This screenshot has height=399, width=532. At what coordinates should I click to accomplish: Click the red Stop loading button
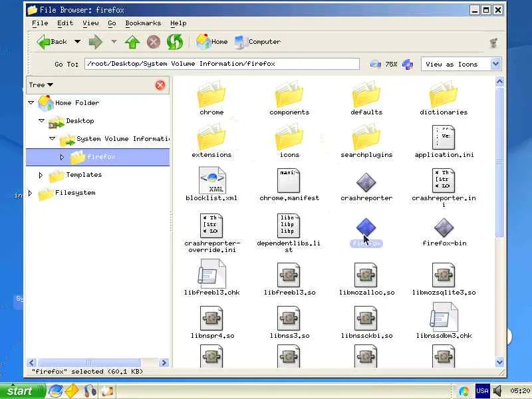tap(154, 42)
